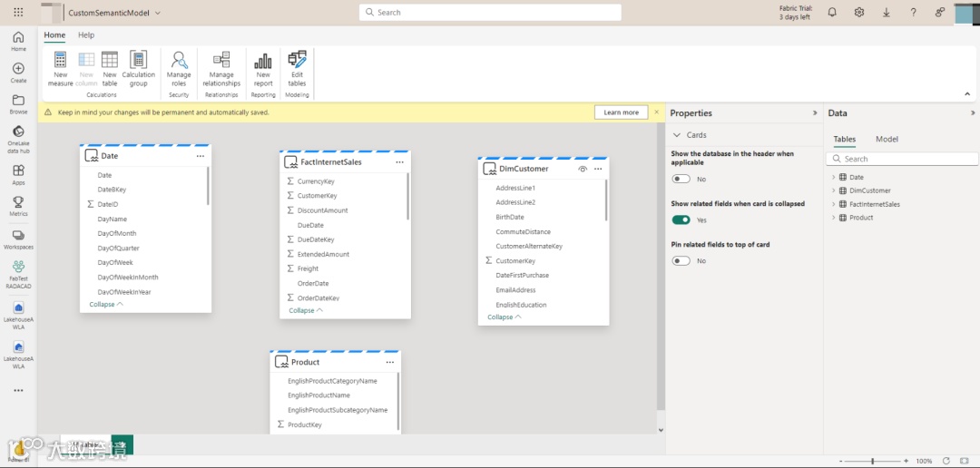980x468 pixels.
Task: Open Manage relationships tool
Action: 221,69
